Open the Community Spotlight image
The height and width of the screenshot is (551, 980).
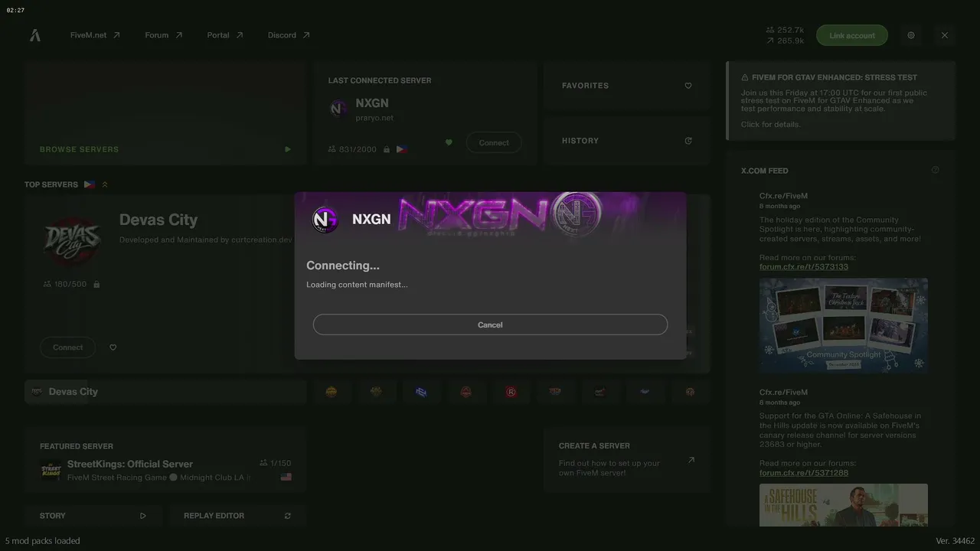pos(844,325)
